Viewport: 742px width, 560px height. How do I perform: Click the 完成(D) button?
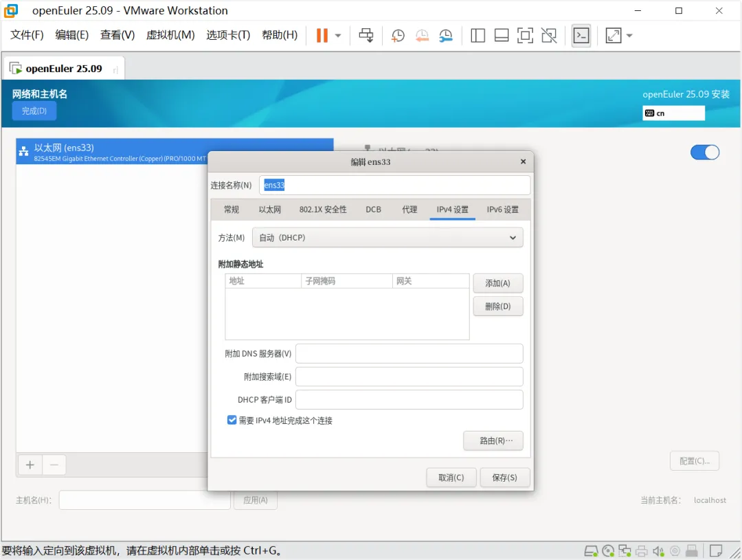coord(34,111)
